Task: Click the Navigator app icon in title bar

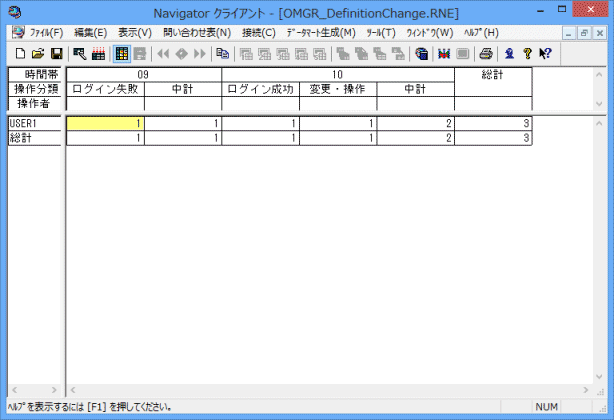Action: pyautogui.click(x=15, y=12)
